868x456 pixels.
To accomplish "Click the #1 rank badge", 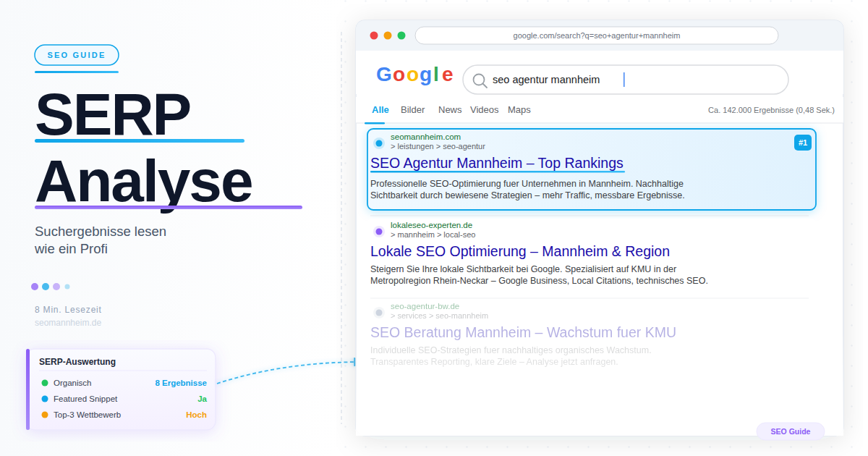I will click(x=802, y=143).
